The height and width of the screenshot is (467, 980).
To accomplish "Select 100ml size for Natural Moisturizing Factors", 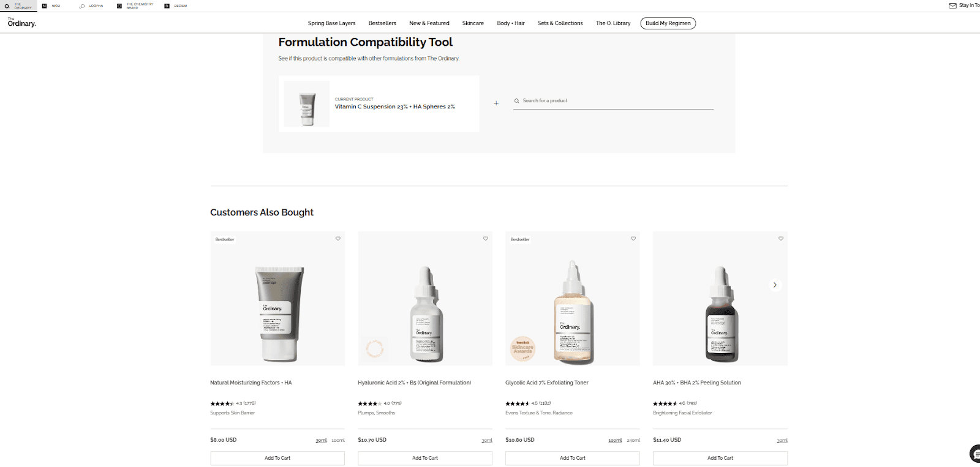I will point(338,441).
